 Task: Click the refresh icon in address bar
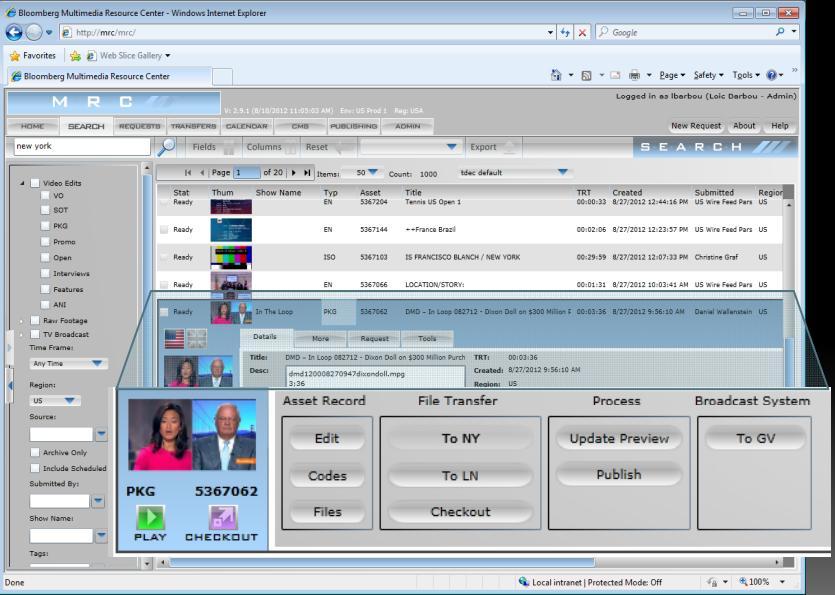[565, 32]
